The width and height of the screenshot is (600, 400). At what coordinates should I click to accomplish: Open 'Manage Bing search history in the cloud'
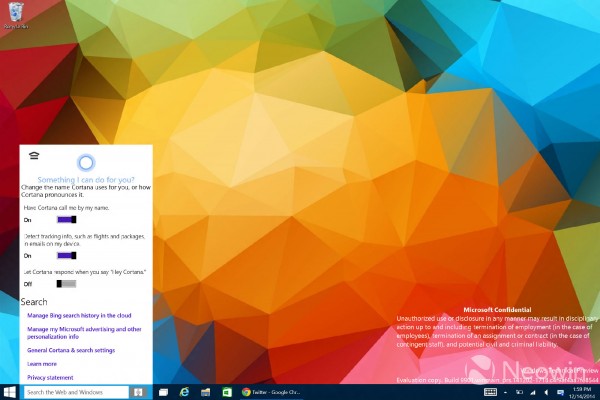[79, 315]
